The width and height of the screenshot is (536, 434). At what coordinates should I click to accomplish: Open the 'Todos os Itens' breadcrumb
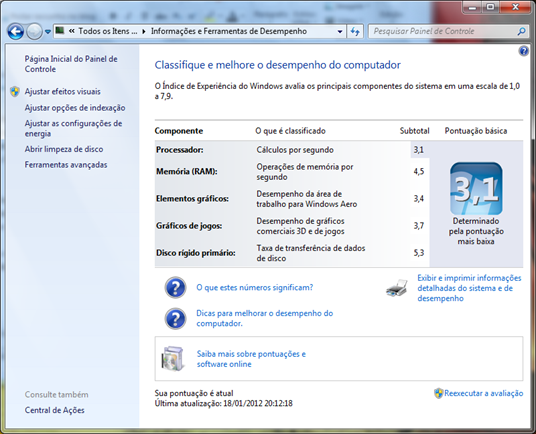coord(108,31)
